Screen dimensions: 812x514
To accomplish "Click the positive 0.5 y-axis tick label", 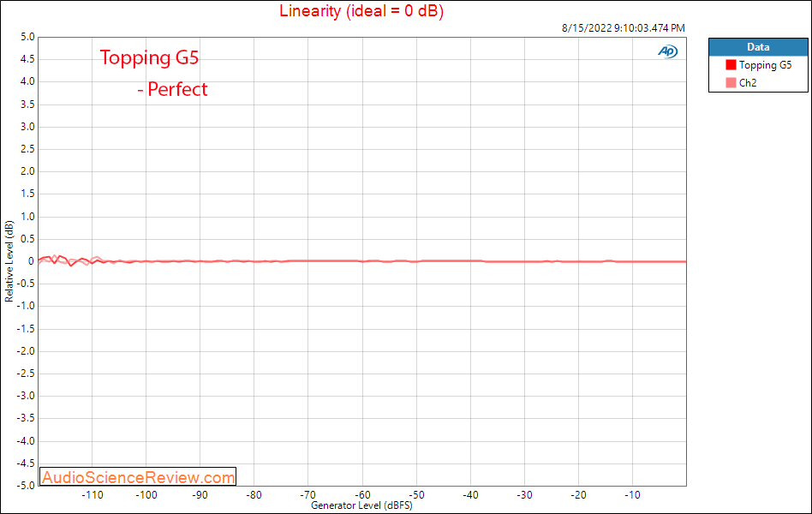I will [27, 239].
